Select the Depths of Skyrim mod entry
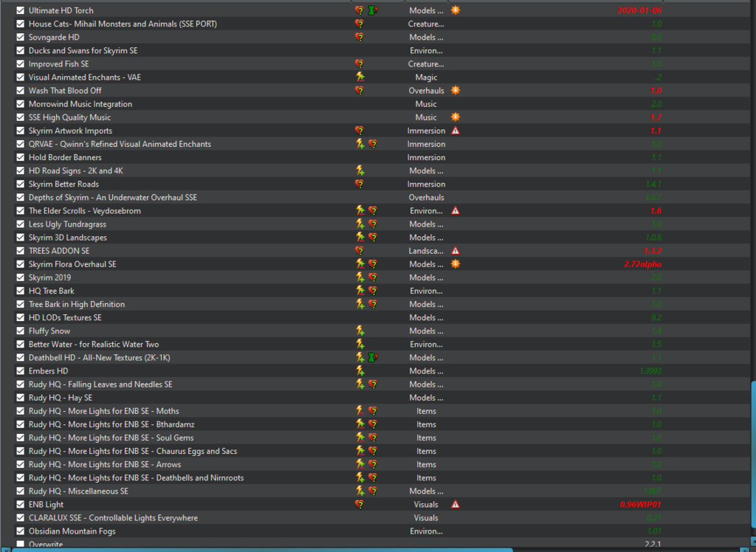Screen dimensions: 756x552 pos(112,198)
